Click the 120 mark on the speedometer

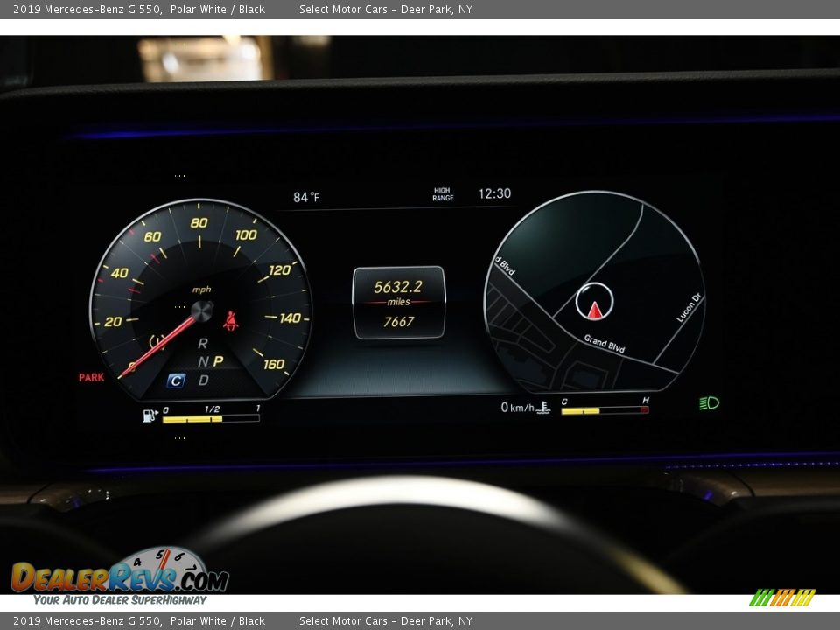point(280,270)
